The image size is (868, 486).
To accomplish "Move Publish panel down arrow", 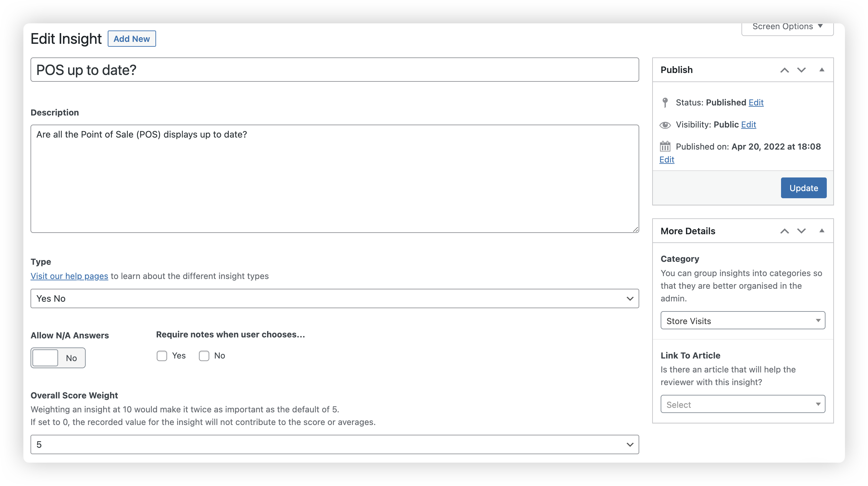I will coord(801,70).
